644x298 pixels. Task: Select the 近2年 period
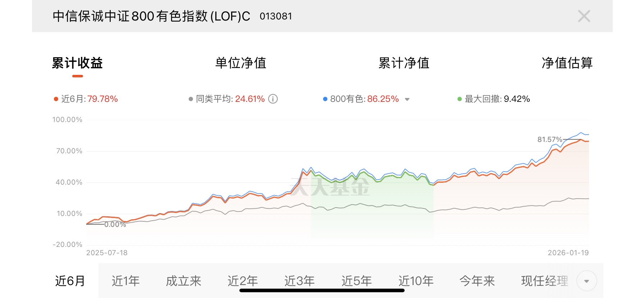(x=243, y=281)
